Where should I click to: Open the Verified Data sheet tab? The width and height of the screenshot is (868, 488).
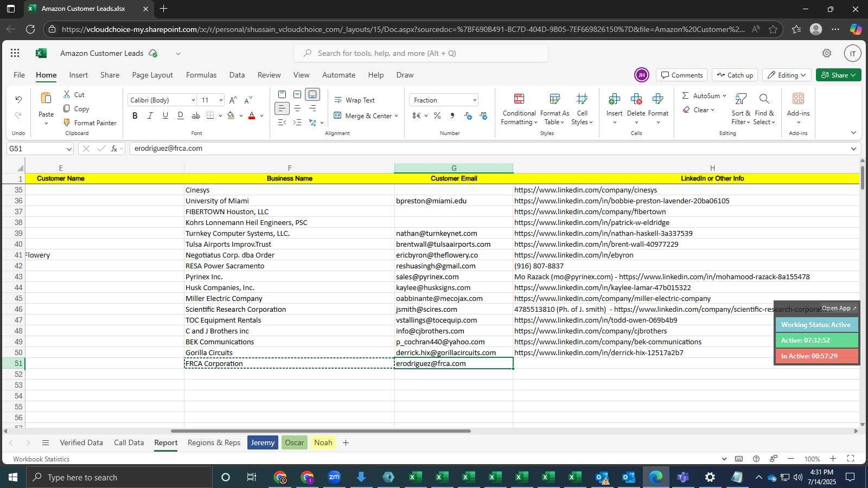click(81, 443)
